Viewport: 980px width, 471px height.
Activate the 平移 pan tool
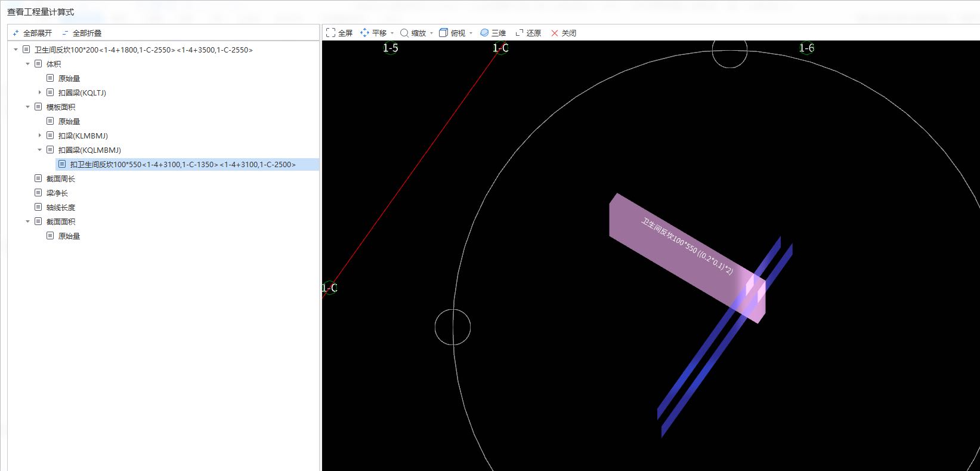373,33
